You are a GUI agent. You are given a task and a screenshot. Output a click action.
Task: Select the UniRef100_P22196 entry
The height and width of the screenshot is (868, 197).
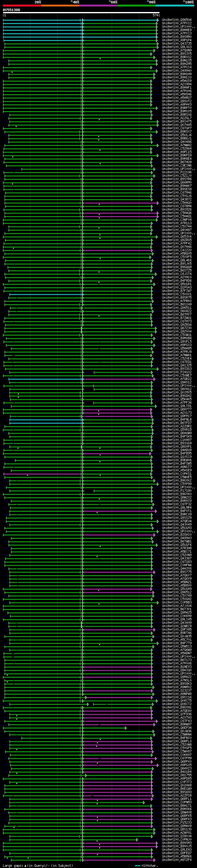point(177,172)
